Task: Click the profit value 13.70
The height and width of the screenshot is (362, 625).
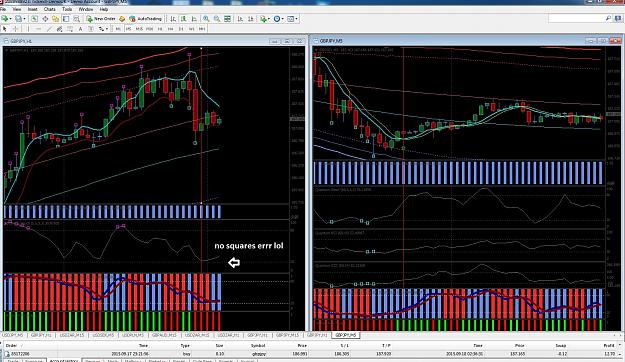Action: pyautogui.click(x=609, y=354)
